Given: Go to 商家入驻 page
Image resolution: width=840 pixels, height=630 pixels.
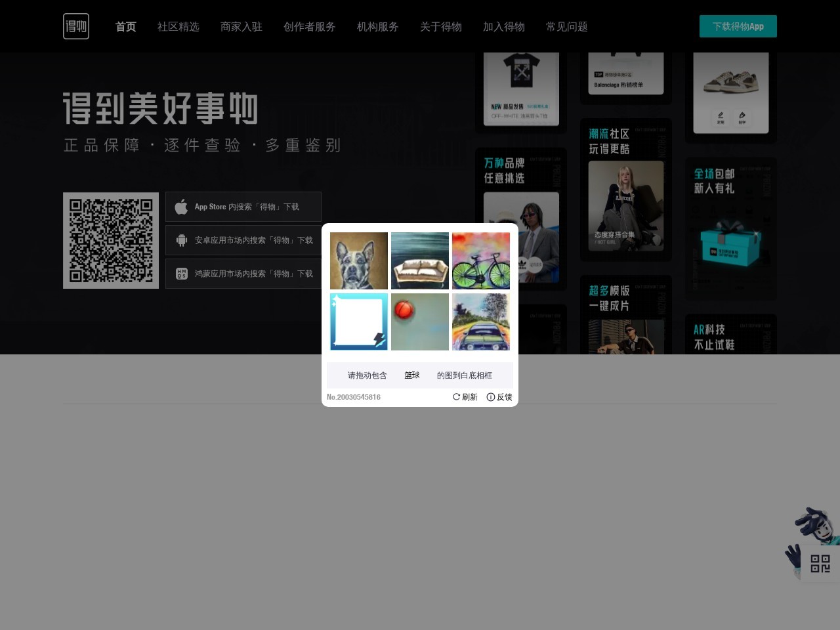Looking at the screenshot, I should pos(241,27).
